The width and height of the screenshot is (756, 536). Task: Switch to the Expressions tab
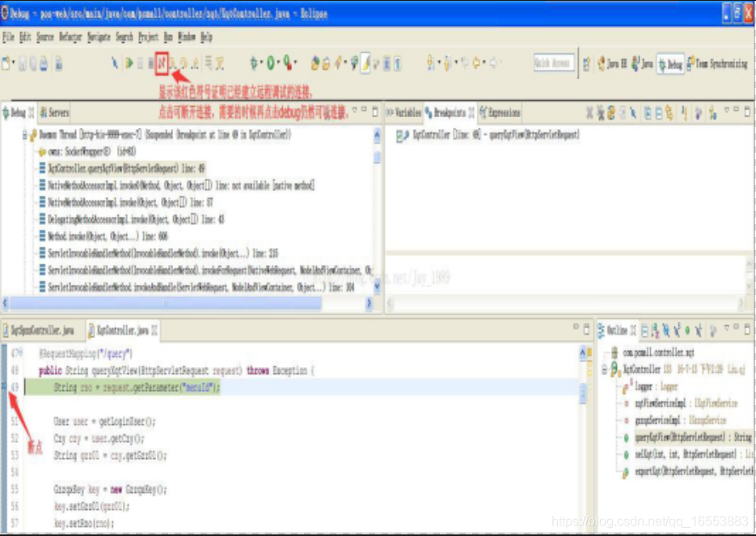point(500,113)
